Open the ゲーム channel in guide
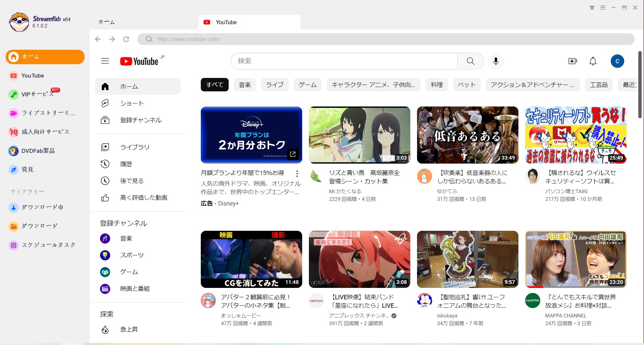This screenshot has height=345, width=644. pyautogui.click(x=138, y=272)
